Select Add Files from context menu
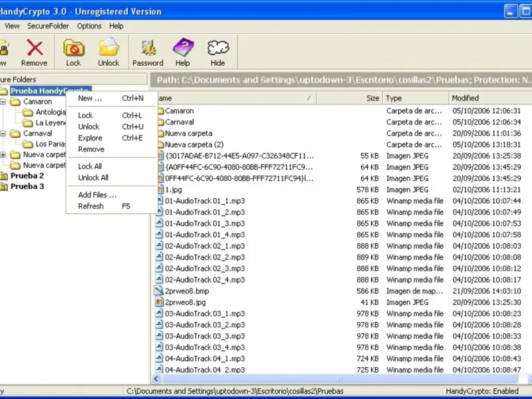532x399 pixels. pyautogui.click(x=97, y=195)
